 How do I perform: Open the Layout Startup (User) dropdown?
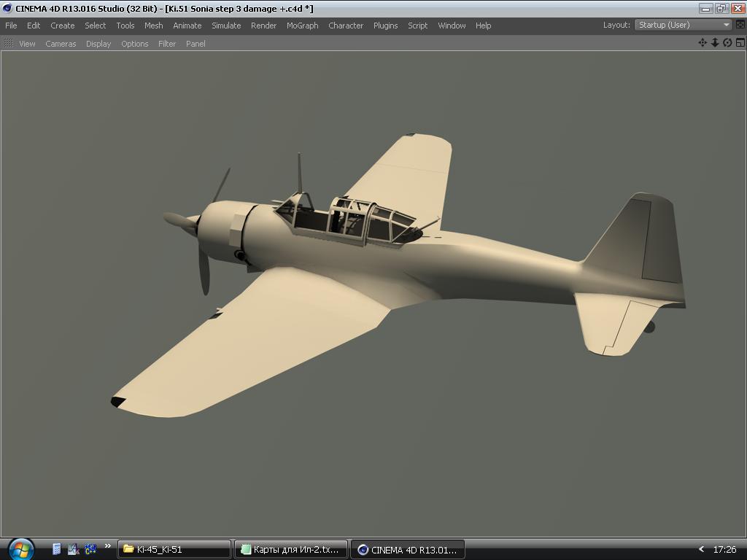pyautogui.click(x=684, y=25)
